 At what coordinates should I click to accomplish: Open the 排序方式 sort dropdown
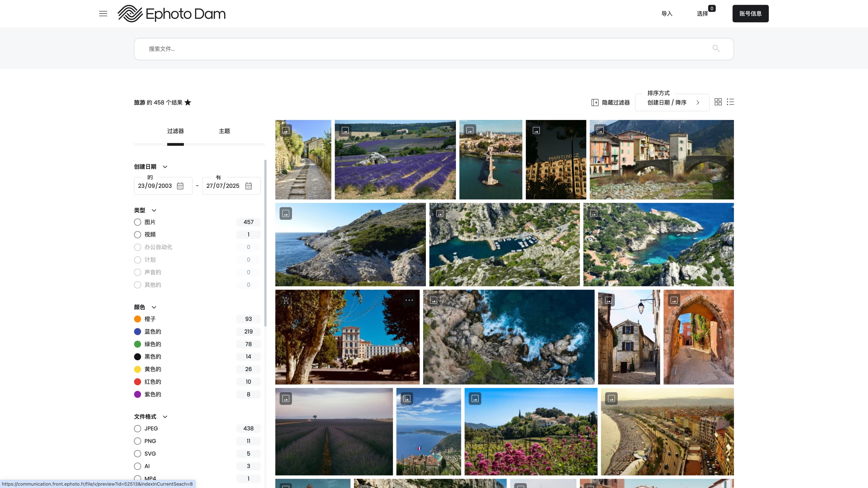pos(672,102)
